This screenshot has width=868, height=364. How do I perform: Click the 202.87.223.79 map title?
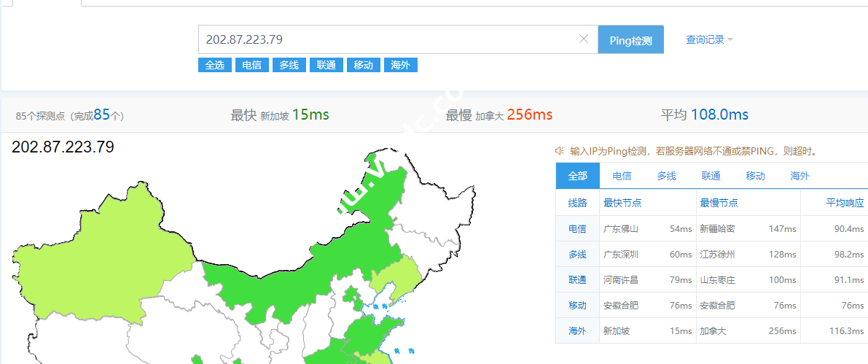tap(63, 147)
